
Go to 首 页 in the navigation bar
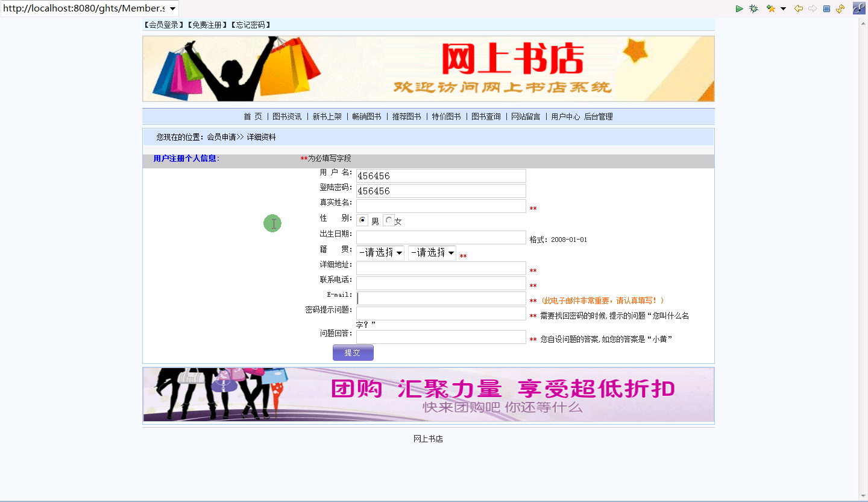pos(253,116)
